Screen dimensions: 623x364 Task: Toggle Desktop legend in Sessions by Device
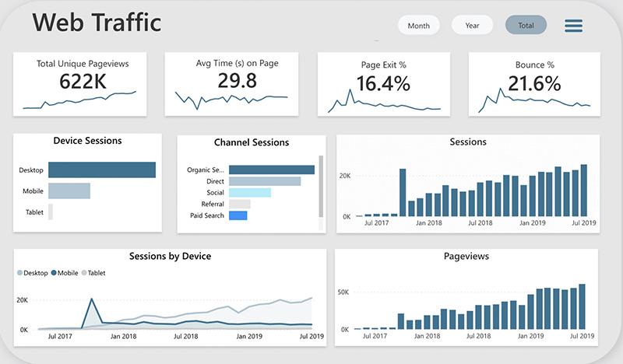point(33,273)
